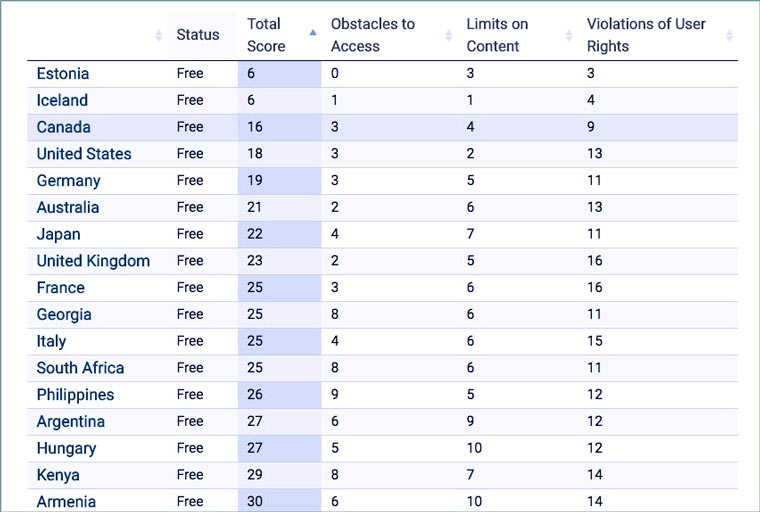The image size is (760, 512).
Task: Click the Free status cell for Iceland
Action: pyautogui.click(x=190, y=100)
